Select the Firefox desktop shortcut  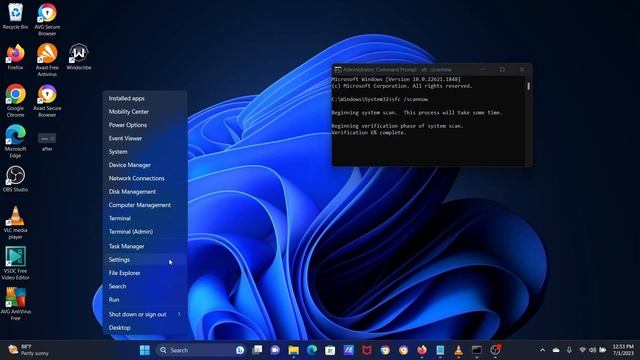click(x=16, y=57)
